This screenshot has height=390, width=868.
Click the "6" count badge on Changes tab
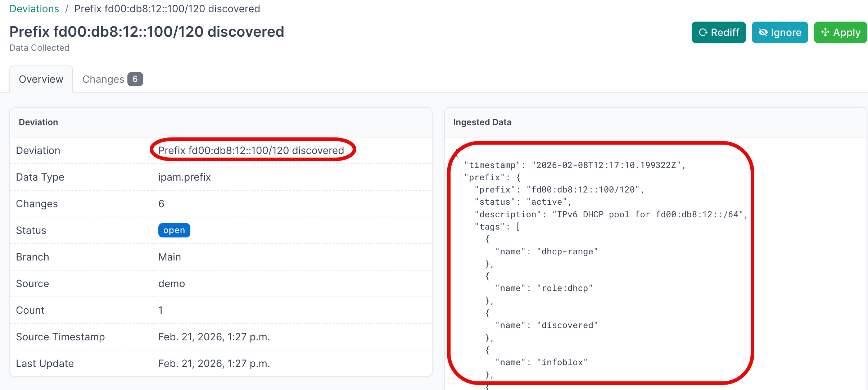[135, 79]
